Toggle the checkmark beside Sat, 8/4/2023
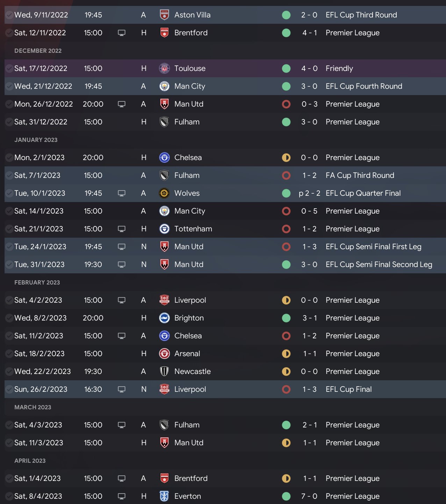This screenshot has width=446, height=504. (9, 496)
